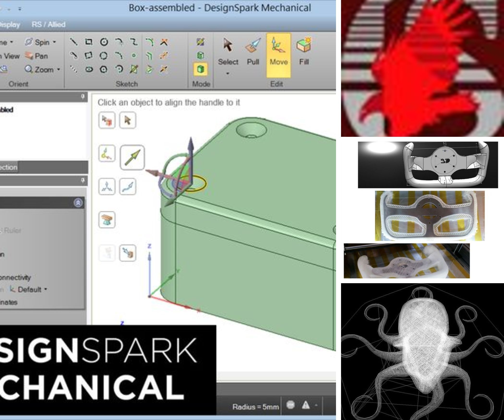Click the Fill tool
The width and height of the screenshot is (504, 420).
click(304, 51)
